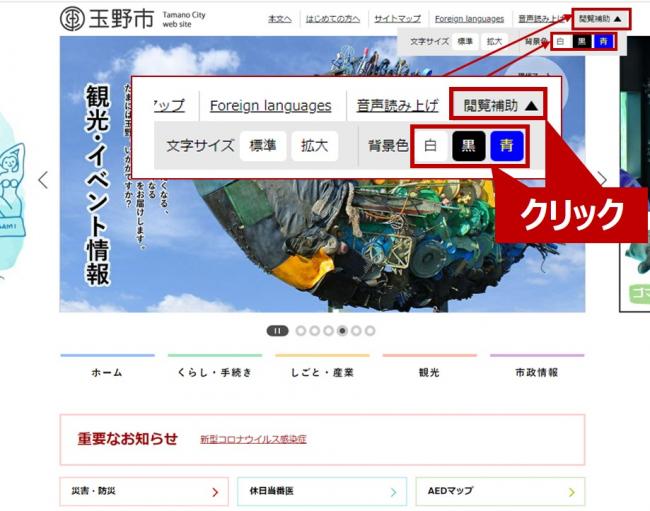Skip to content via 本文へ link
The width and height of the screenshot is (650, 511).
point(280,19)
